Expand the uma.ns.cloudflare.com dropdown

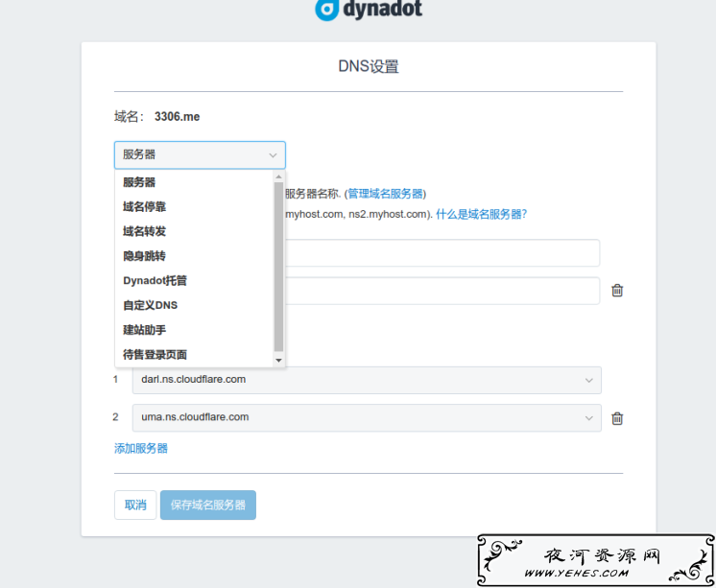[x=367, y=417]
